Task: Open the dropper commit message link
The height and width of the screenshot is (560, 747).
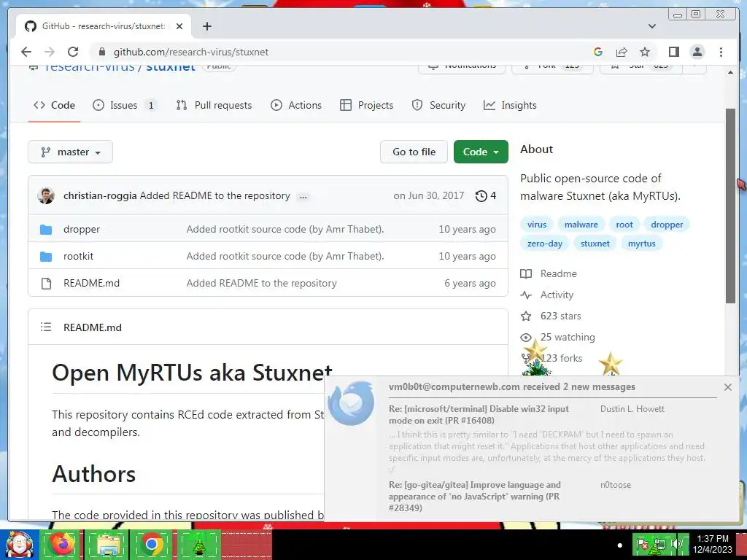Action: tap(285, 229)
